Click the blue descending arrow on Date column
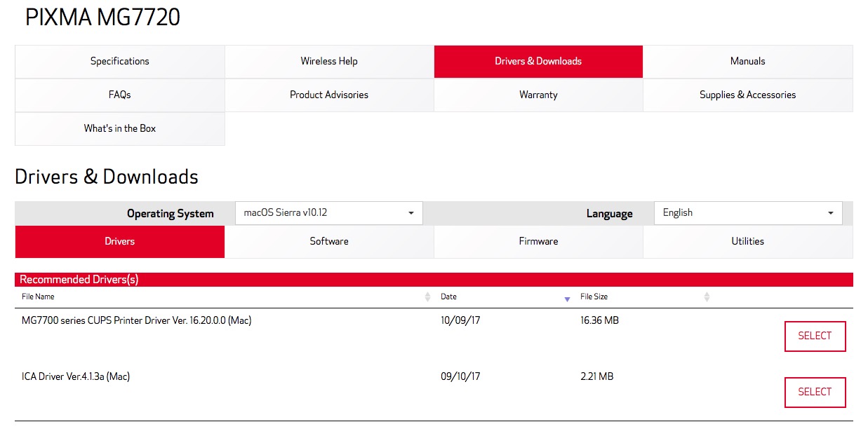 [x=567, y=299]
